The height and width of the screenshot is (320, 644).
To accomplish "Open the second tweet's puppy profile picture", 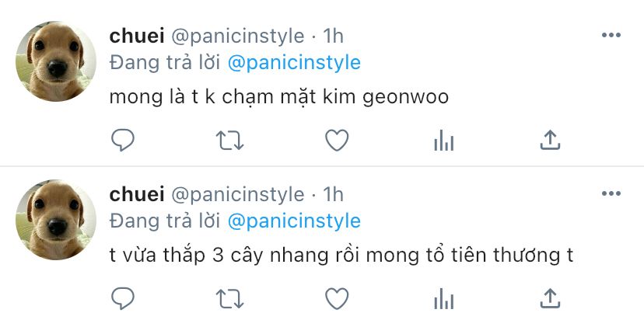I will (56, 220).
